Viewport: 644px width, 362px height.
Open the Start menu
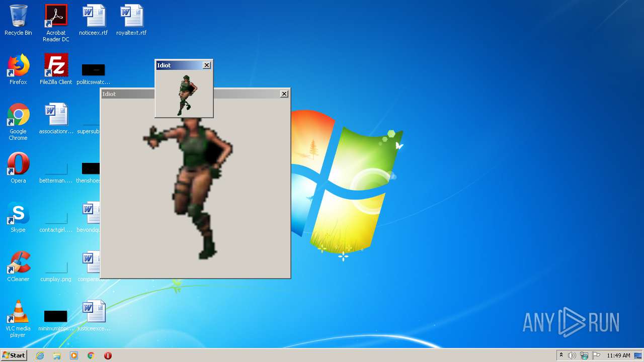click(14, 355)
